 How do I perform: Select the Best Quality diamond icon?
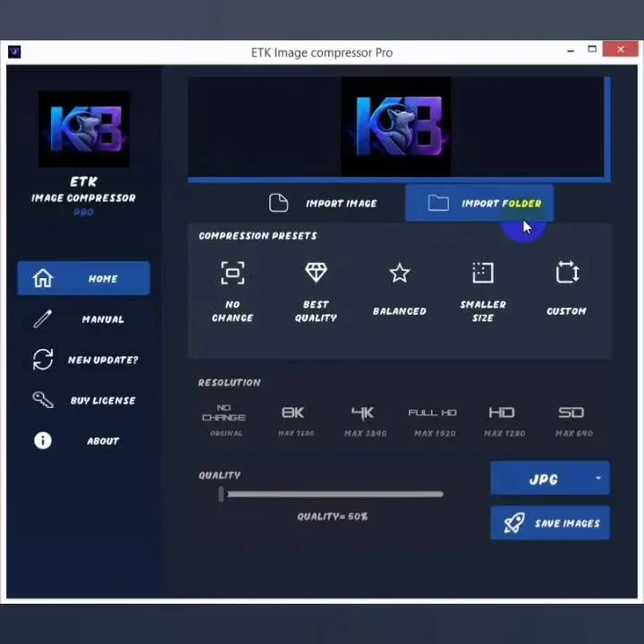[316, 272]
